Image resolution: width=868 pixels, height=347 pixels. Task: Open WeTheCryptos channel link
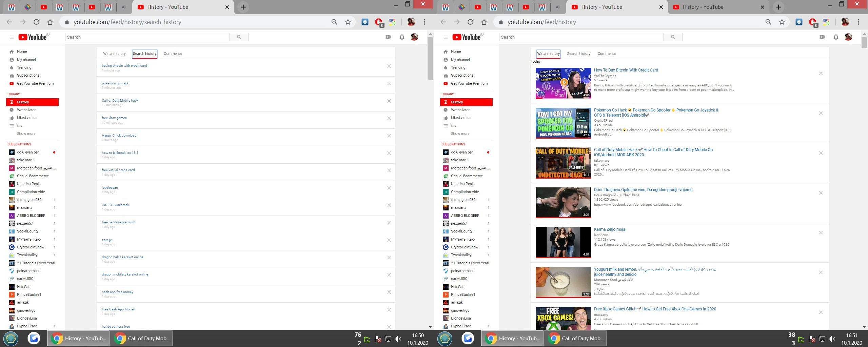click(605, 76)
